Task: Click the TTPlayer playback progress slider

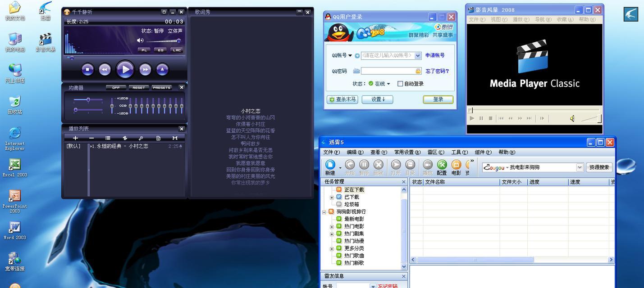Action: (x=124, y=57)
